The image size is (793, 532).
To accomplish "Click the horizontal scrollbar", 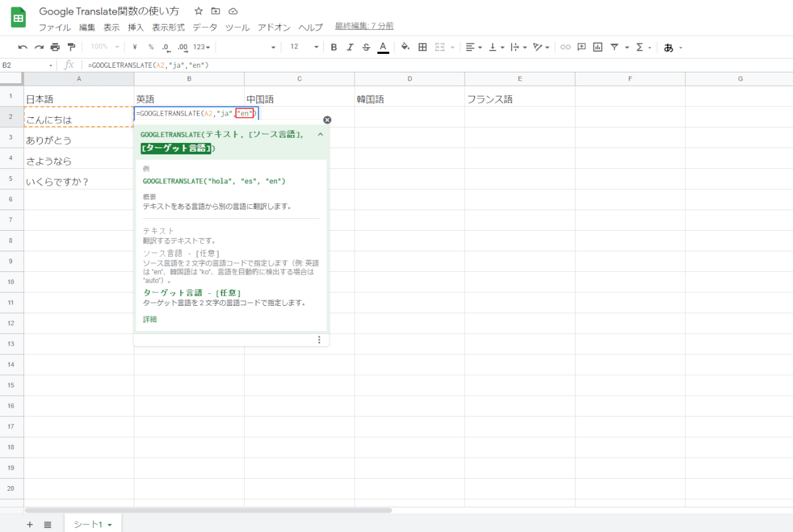I will (x=208, y=510).
